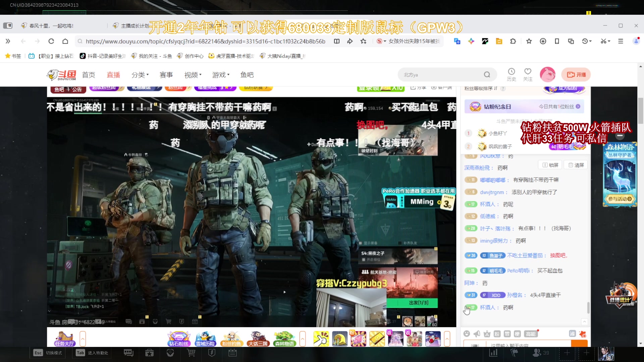Viewport: 644px width, 362px height.
Task: Clear chat with 清屏 button
Action: pyautogui.click(x=576, y=165)
